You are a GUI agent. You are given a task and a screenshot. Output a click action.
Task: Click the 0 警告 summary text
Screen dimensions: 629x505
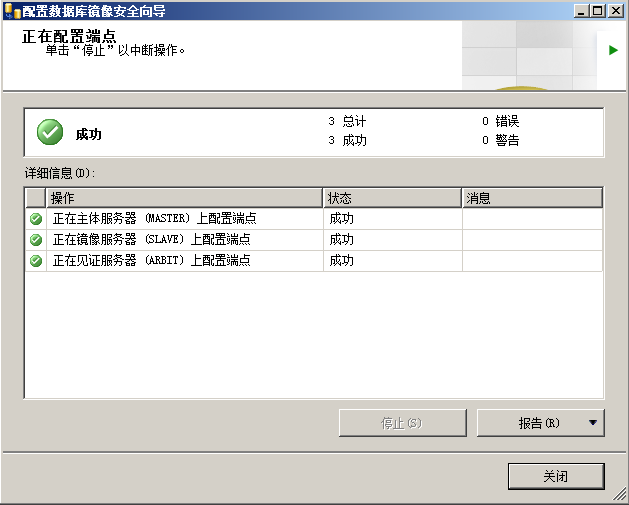(501, 140)
